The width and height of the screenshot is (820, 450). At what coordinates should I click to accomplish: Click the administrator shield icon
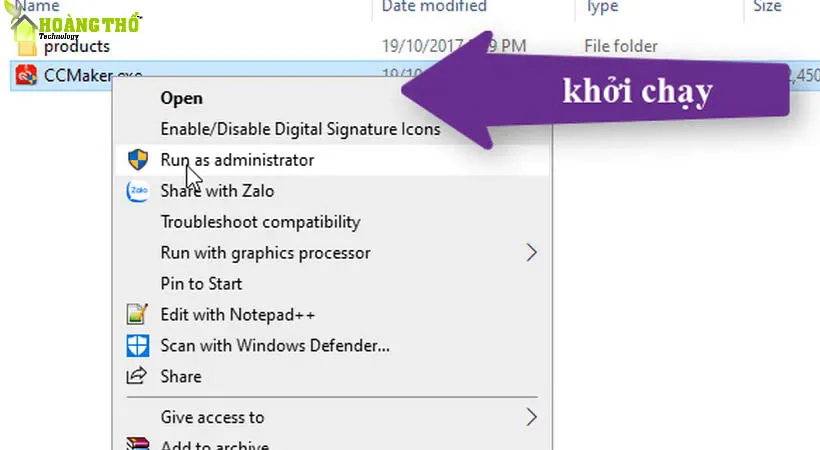tap(138, 160)
